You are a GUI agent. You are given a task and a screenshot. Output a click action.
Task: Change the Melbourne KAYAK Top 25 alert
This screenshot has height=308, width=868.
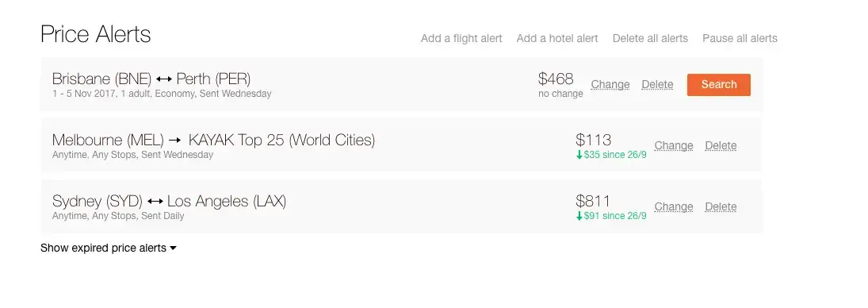pyautogui.click(x=674, y=146)
